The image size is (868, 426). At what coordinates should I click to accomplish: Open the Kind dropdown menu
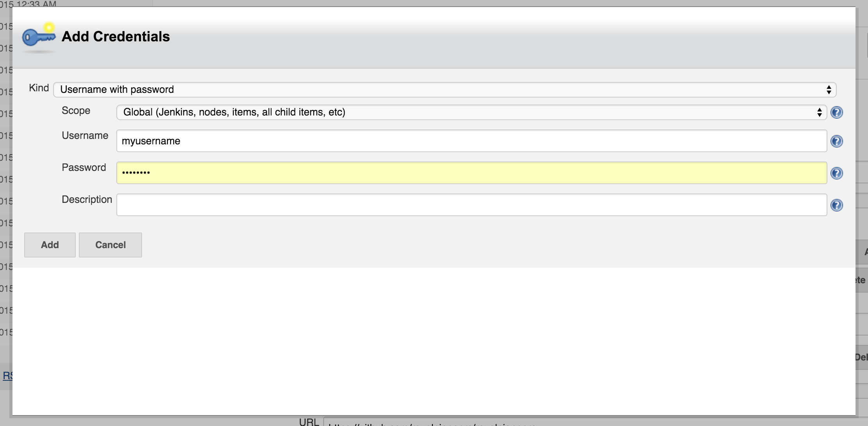click(x=445, y=90)
